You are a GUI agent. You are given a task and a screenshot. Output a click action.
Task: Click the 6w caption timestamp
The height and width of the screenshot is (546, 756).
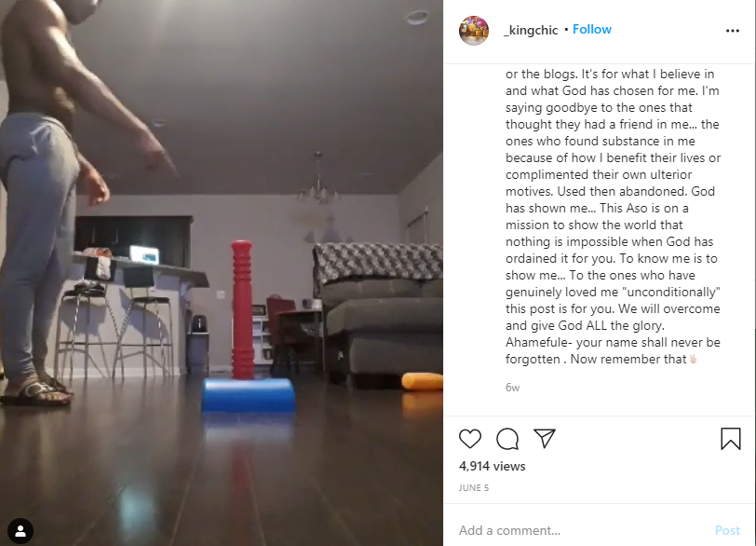tap(512, 388)
